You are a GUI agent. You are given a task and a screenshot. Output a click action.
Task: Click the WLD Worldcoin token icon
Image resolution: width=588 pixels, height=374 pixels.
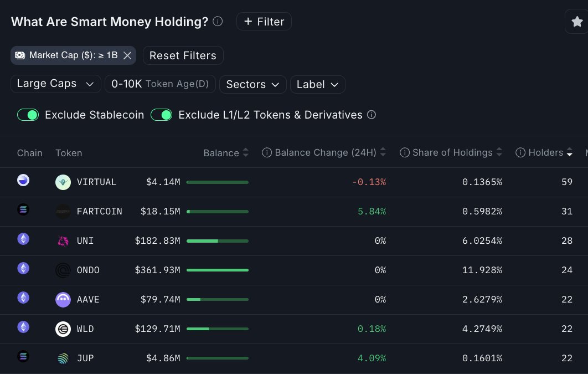pyautogui.click(x=63, y=329)
